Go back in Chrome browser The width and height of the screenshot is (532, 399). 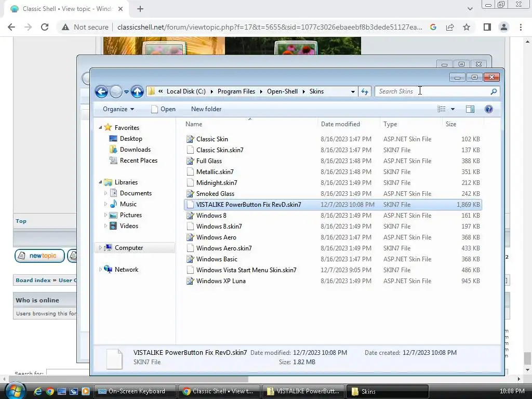pyautogui.click(x=11, y=27)
